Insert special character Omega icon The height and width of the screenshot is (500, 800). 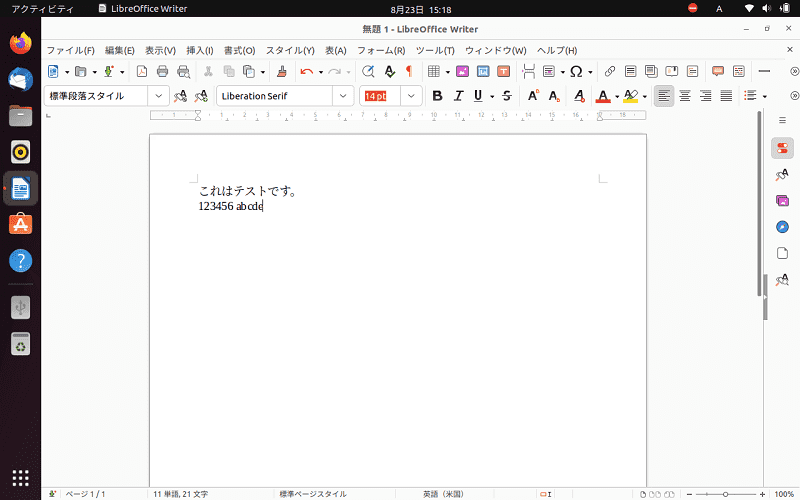point(576,71)
